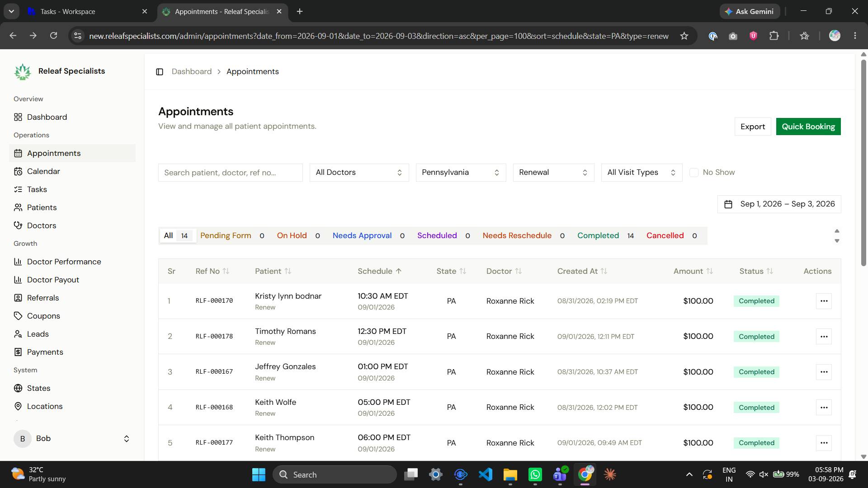Click the Export button
This screenshot has width=868, height=488.
(x=753, y=127)
